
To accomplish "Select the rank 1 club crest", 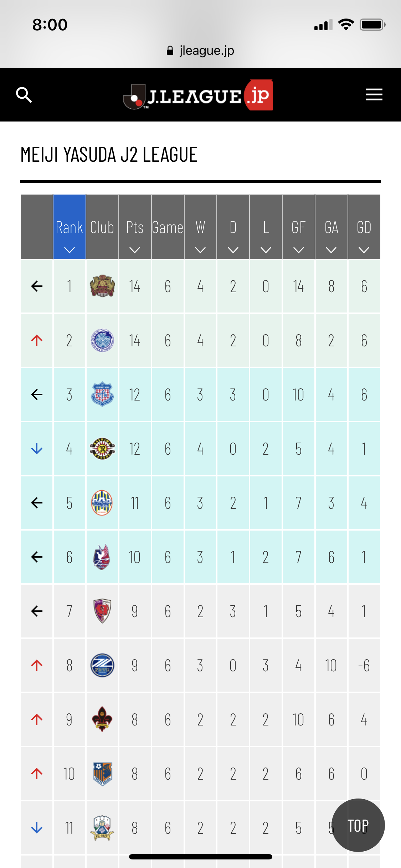I will (x=102, y=286).
